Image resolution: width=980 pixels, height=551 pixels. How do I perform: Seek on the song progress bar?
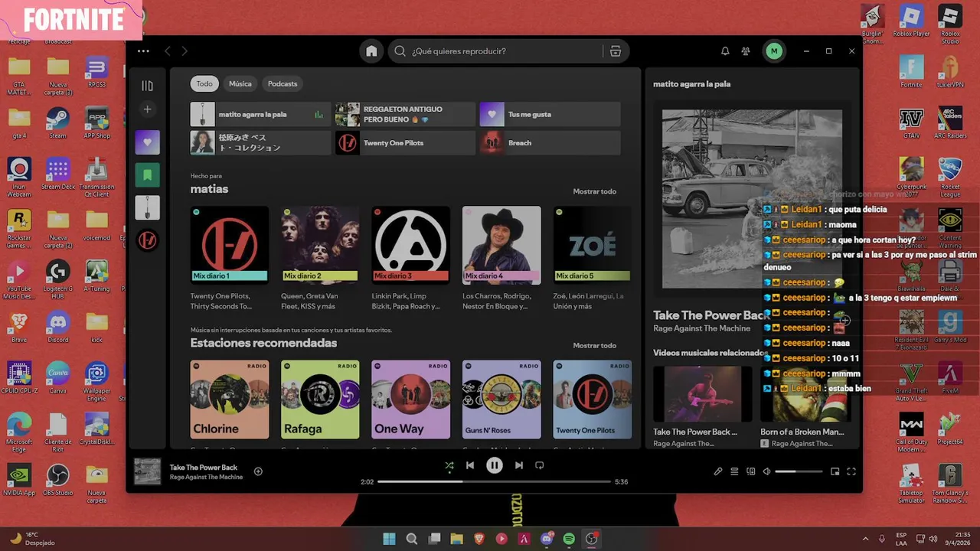[495, 482]
